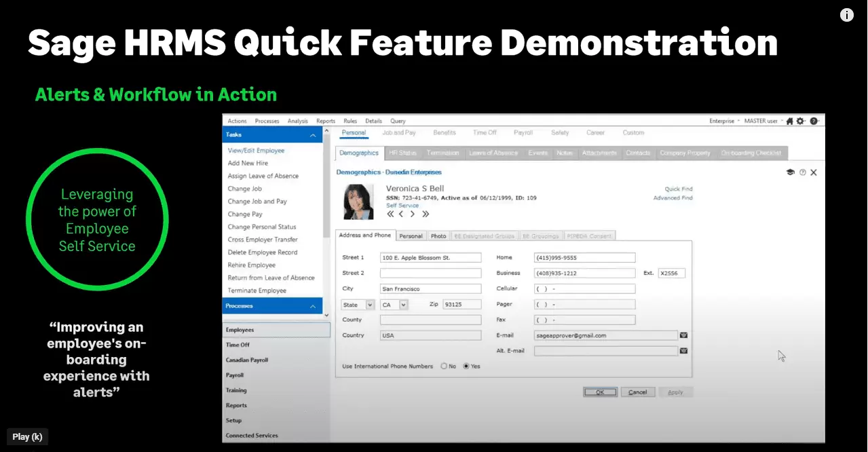Go to the next employee record arrow
Image resolution: width=868 pixels, height=452 pixels.
coord(412,214)
